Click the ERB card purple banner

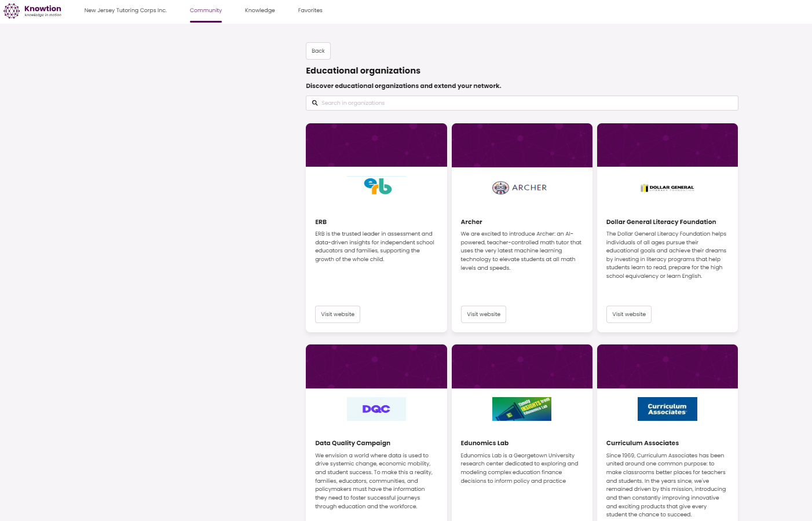click(x=376, y=145)
